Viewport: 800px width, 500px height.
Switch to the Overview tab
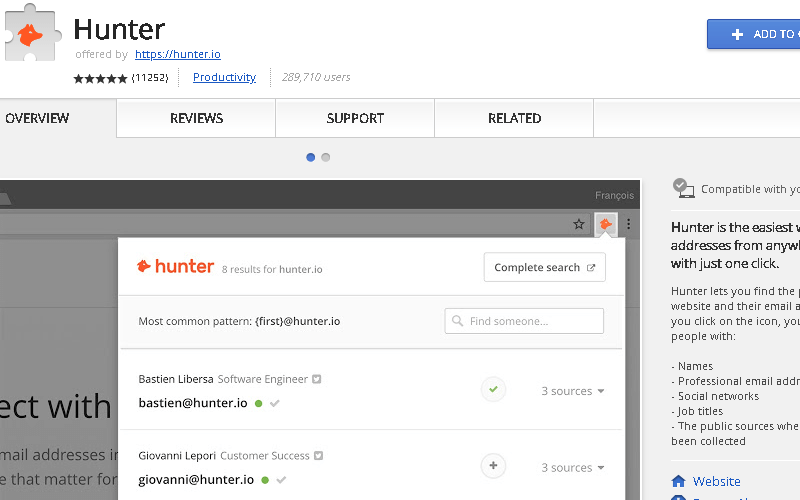58,118
